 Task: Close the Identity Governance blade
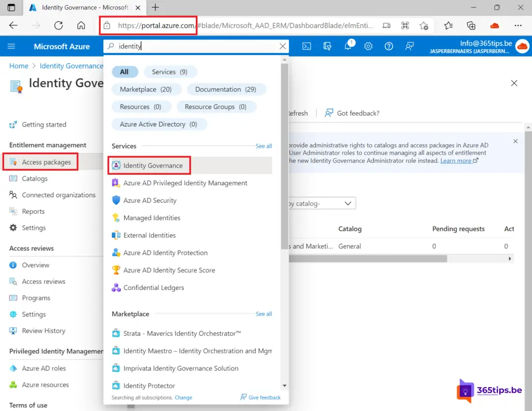coord(514,83)
